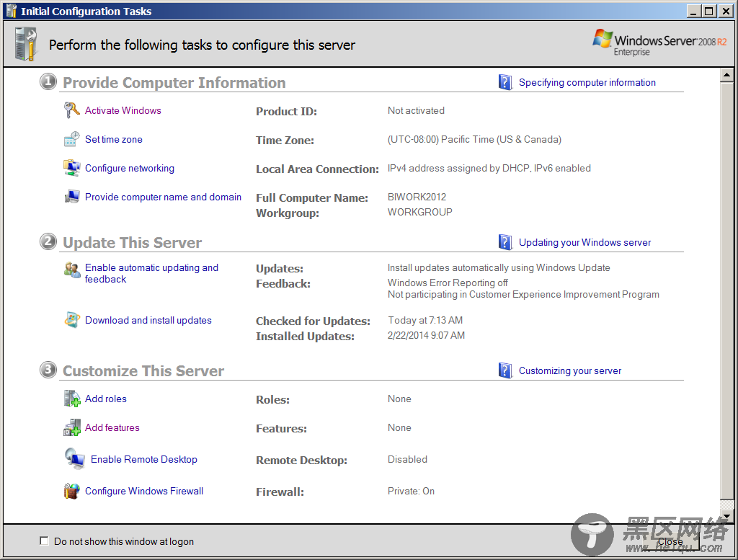
Task: Click the Download and install updates icon
Action: coord(71,320)
